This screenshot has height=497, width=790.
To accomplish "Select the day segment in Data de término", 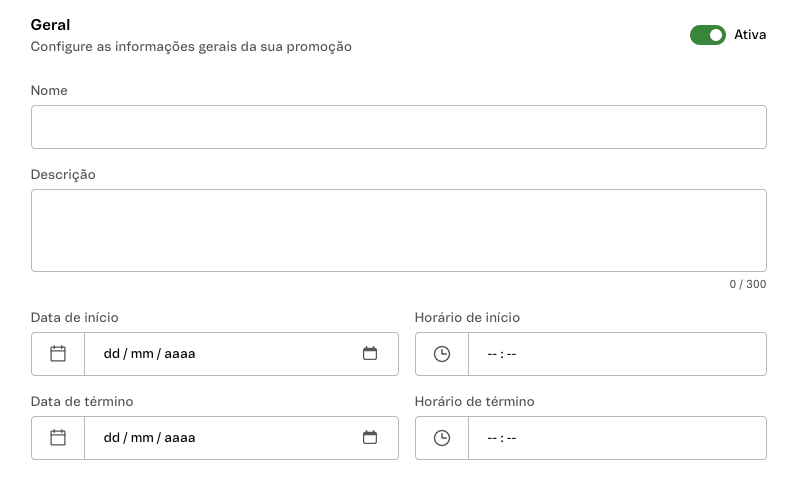I will pos(111,438).
